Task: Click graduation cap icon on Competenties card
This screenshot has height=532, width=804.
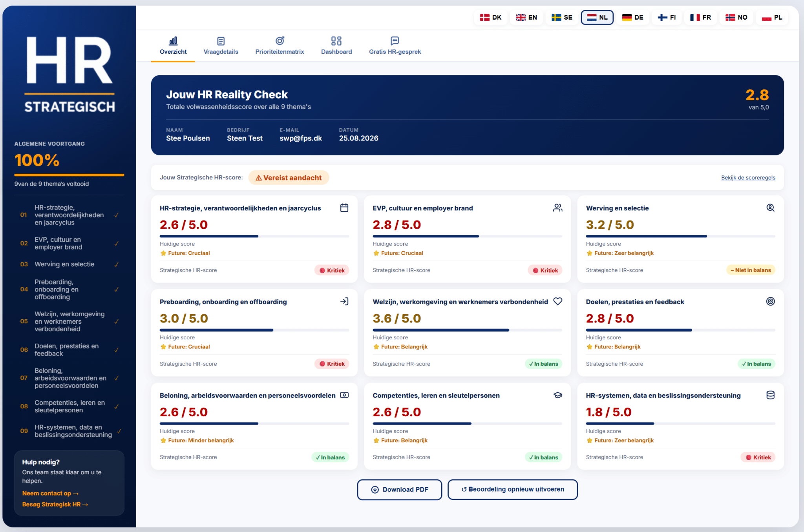Action: click(x=558, y=395)
